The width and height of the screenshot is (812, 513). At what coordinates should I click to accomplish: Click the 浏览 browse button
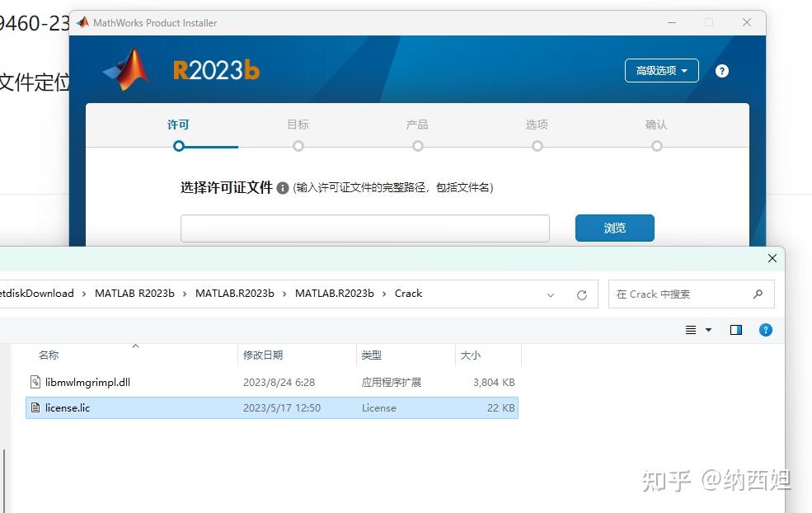pos(615,228)
